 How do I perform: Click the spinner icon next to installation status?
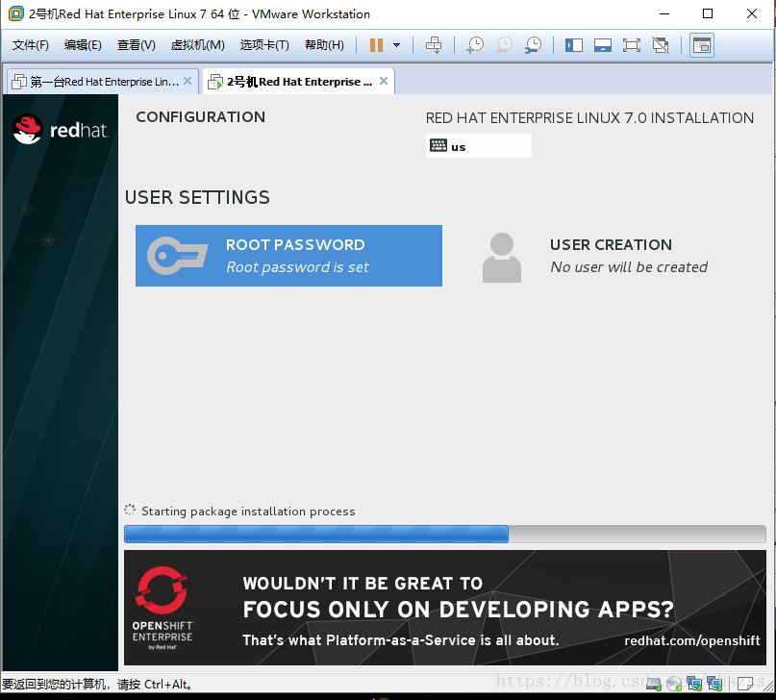[130, 510]
